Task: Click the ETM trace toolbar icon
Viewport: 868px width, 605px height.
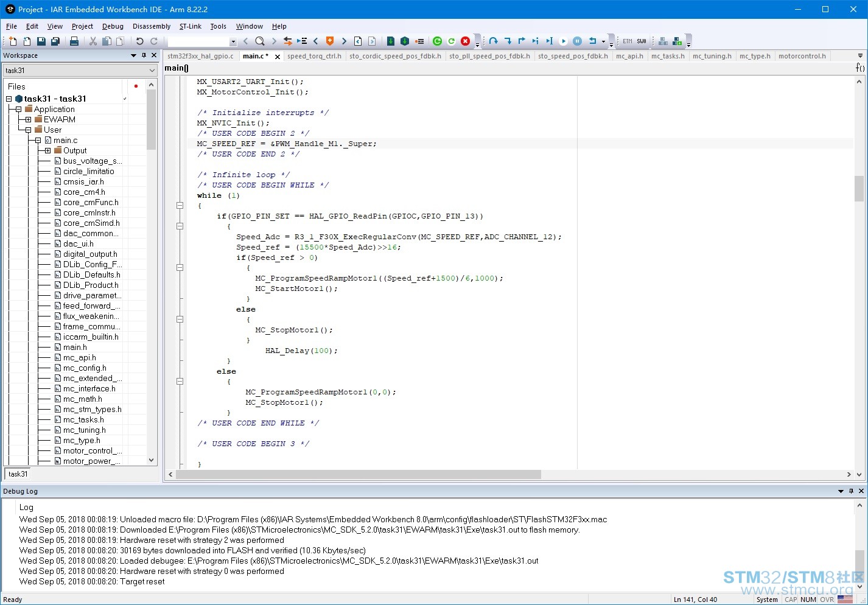Action: 628,41
